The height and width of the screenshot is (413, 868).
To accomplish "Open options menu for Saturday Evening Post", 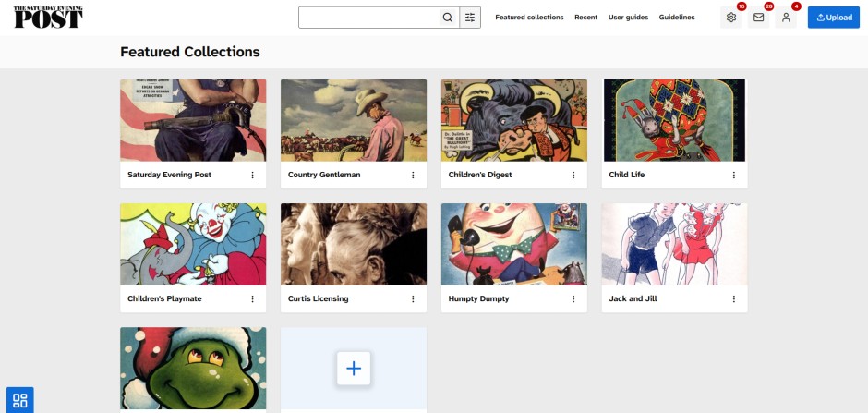I will 252,175.
